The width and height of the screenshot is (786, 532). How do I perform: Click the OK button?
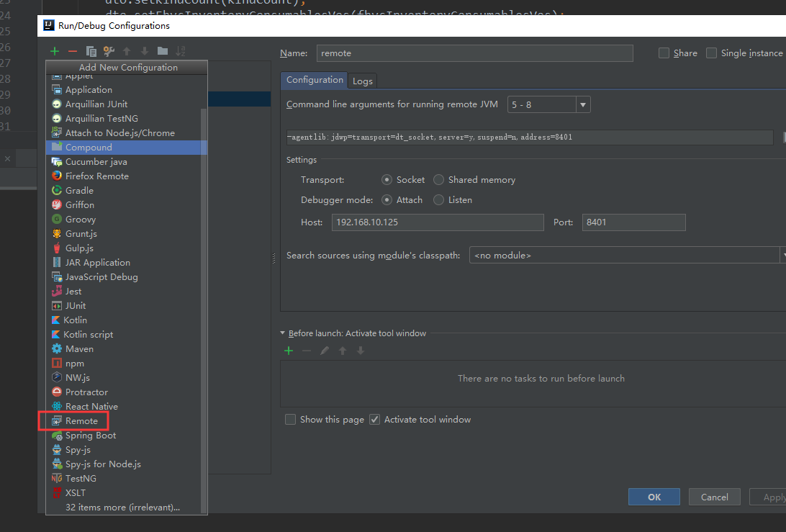point(654,497)
